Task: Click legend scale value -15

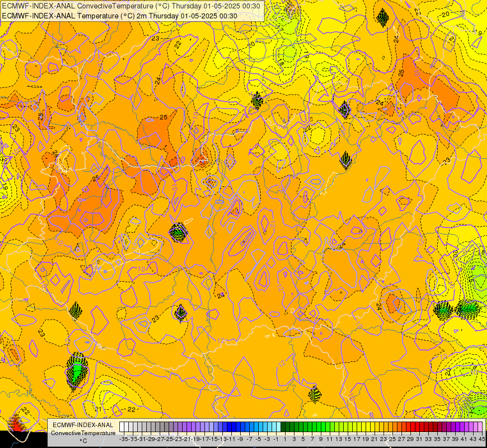Action: coord(214,439)
